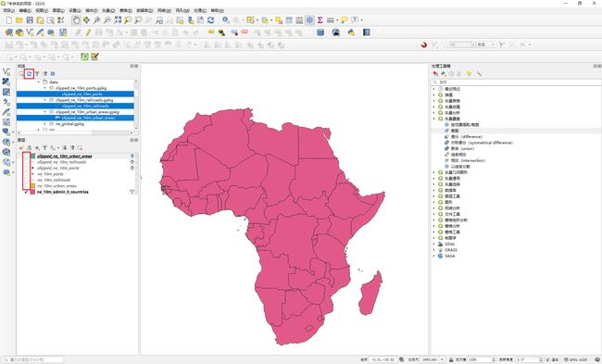This screenshot has height=364, width=602.
Task: Open the Project menu
Action: (9, 11)
